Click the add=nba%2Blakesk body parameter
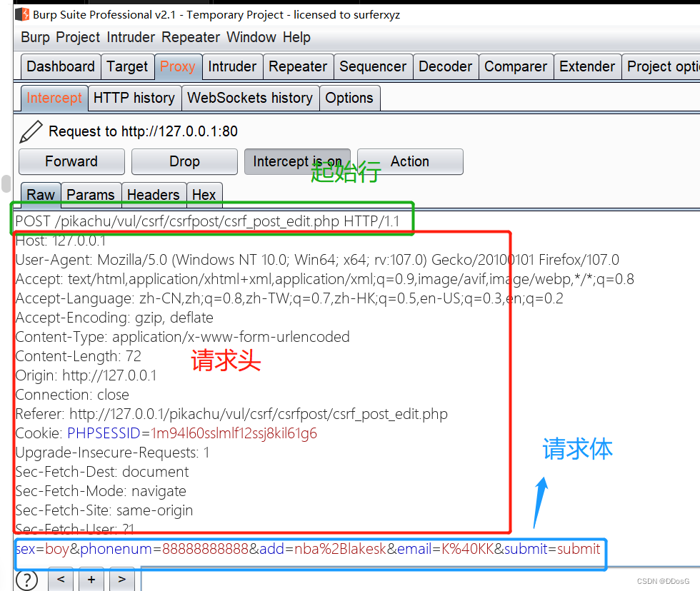The height and width of the screenshot is (591, 700). [322, 549]
